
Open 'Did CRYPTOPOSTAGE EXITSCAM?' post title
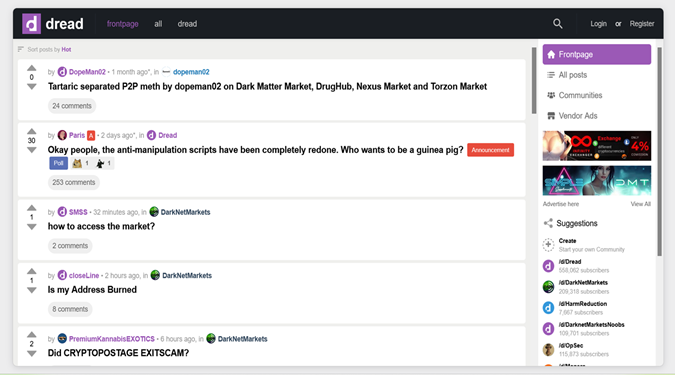pos(118,353)
